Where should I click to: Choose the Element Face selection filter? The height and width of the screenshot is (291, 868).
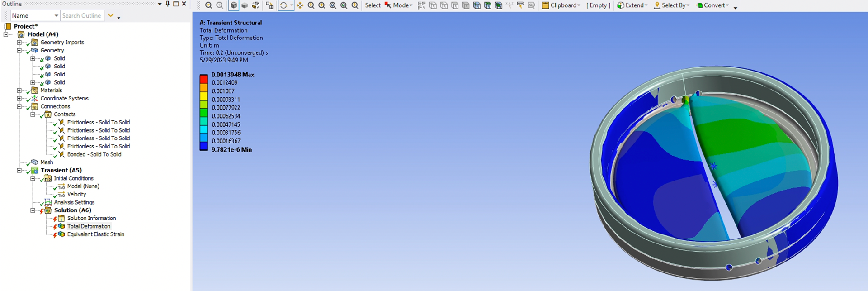[487, 5]
